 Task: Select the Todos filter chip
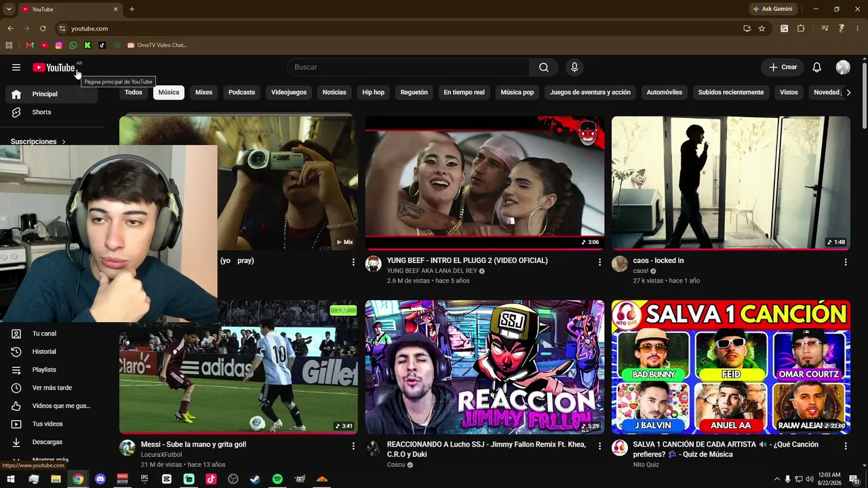click(x=134, y=92)
